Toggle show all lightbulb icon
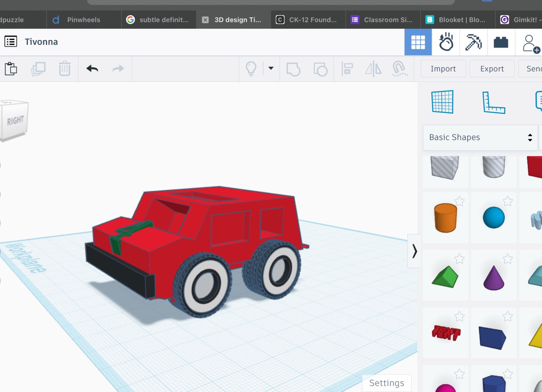Screen dimensions: 542x392 pyautogui.click(x=251, y=69)
